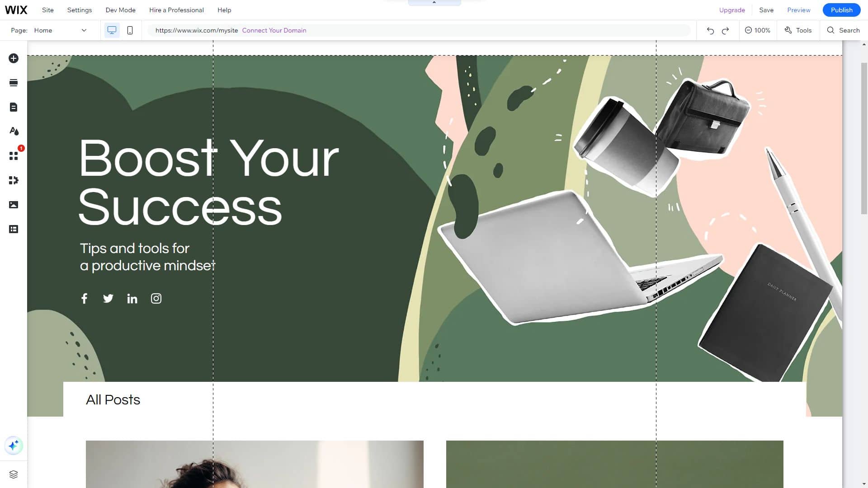Redo the last change
868x488 pixels.
(725, 30)
